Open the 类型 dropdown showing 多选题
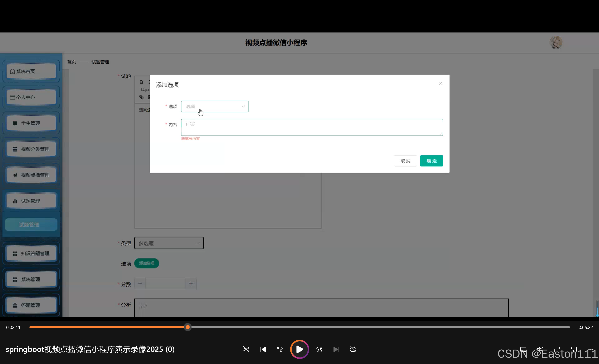 (169, 243)
